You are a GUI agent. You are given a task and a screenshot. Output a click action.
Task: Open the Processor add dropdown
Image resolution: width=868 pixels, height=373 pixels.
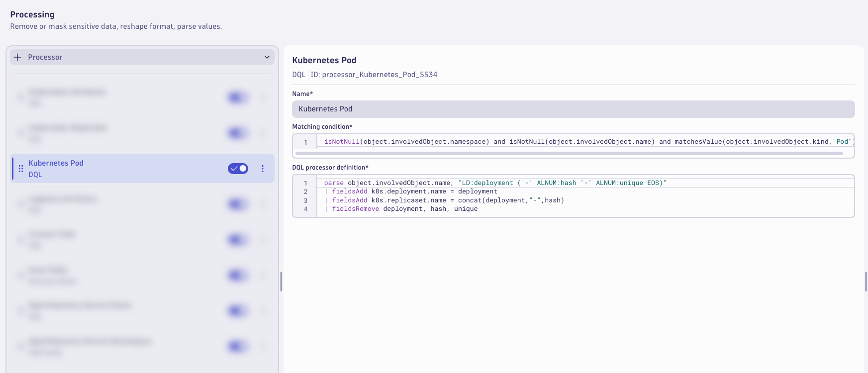tap(142, 57)
